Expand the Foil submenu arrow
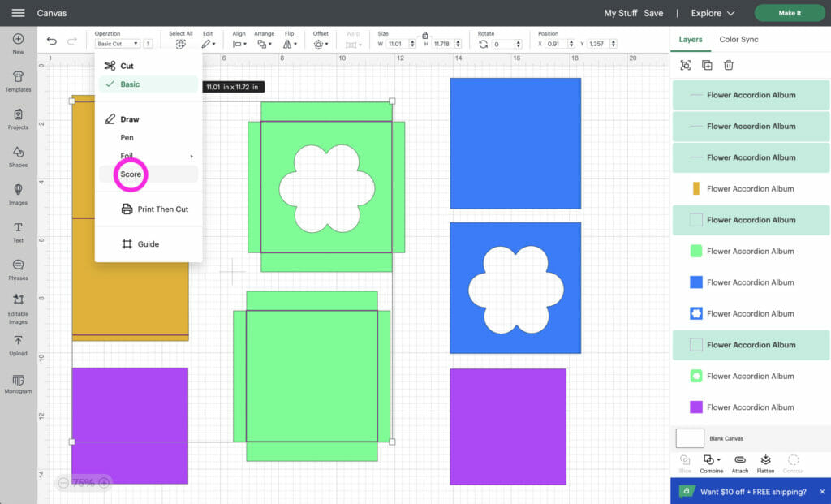Viewport: 831px width, 504px height. (192, 156)
